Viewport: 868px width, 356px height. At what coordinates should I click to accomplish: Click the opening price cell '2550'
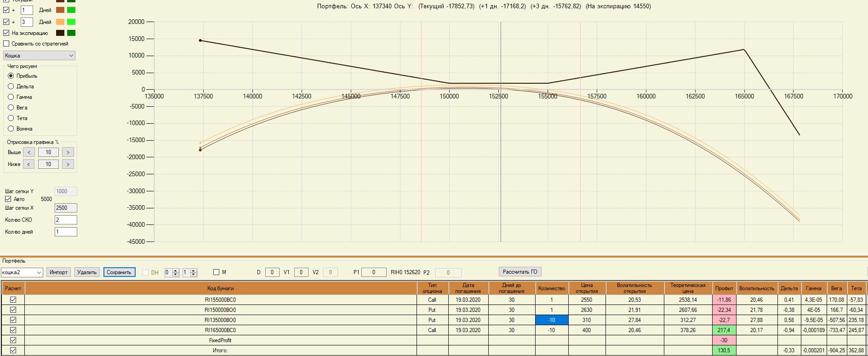[587, 299]
